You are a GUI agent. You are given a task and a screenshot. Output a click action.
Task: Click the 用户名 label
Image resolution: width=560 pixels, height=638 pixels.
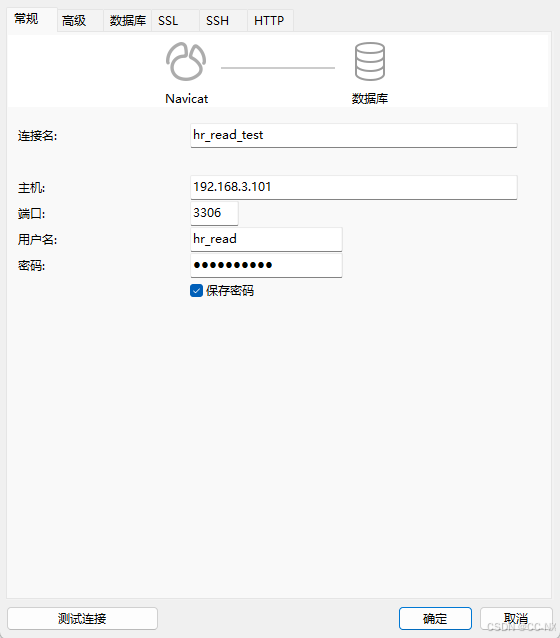(x=37, y=240)
